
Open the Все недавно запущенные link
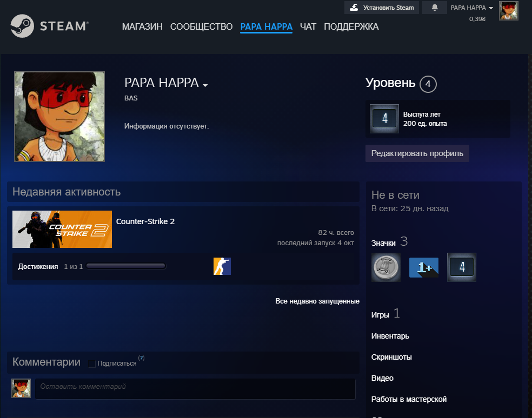click(317, 301)
